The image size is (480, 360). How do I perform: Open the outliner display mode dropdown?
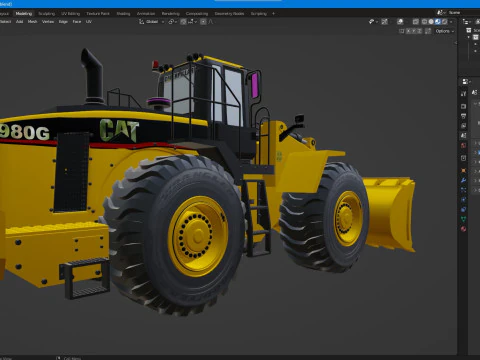tap(467, 22)
